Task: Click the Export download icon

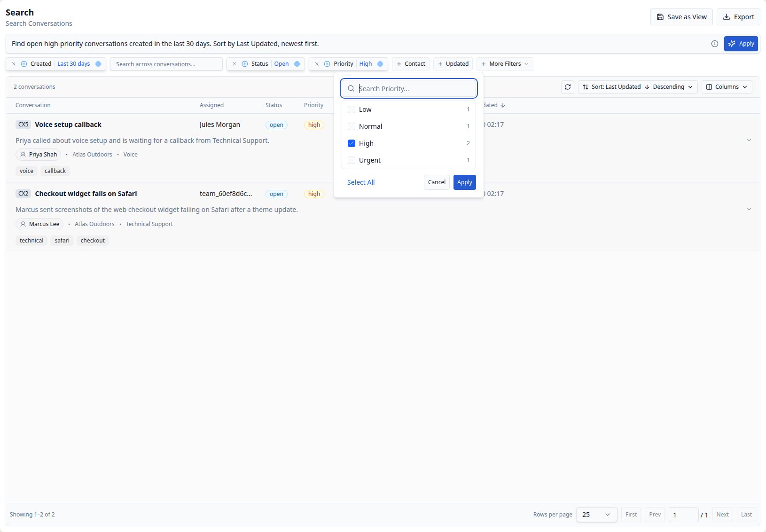Action: [x=727, y=17]
